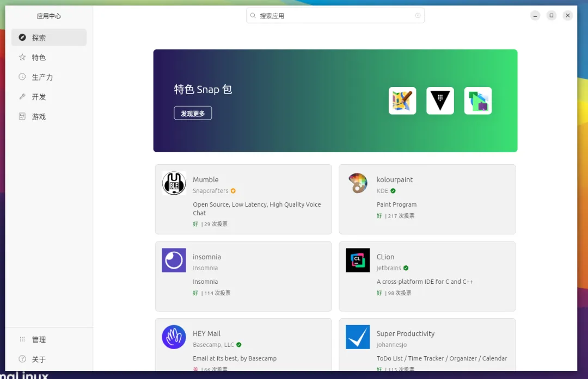Minimize the App Center window

(535, 15)
